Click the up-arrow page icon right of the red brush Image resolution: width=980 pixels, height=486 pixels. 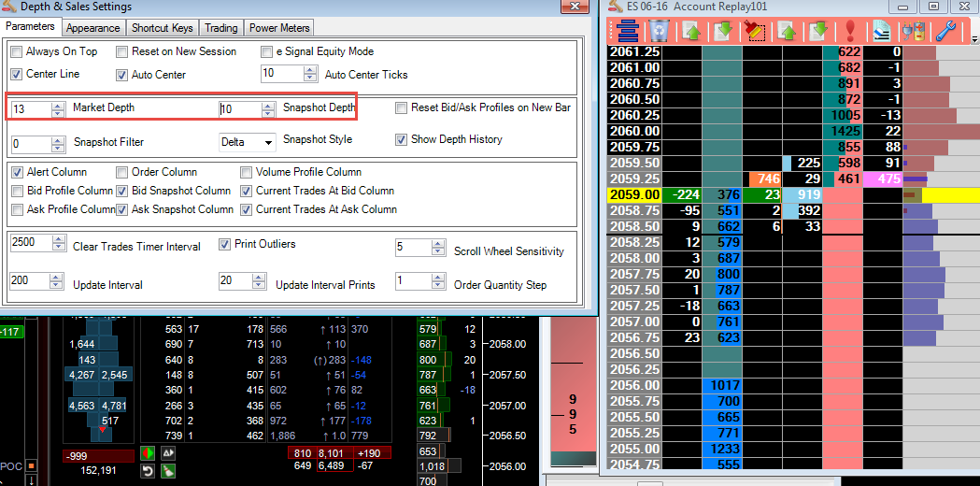786,31
